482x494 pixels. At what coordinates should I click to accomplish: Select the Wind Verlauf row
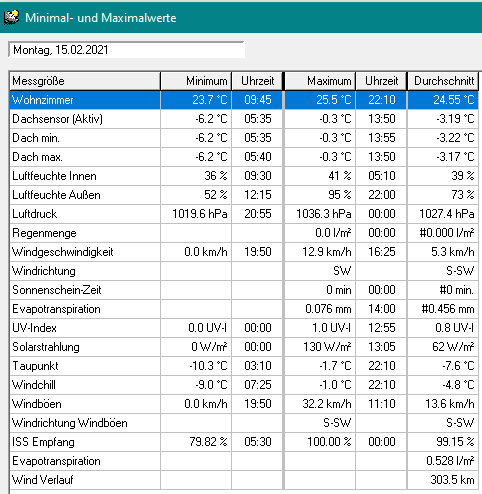tap(244, 480)
